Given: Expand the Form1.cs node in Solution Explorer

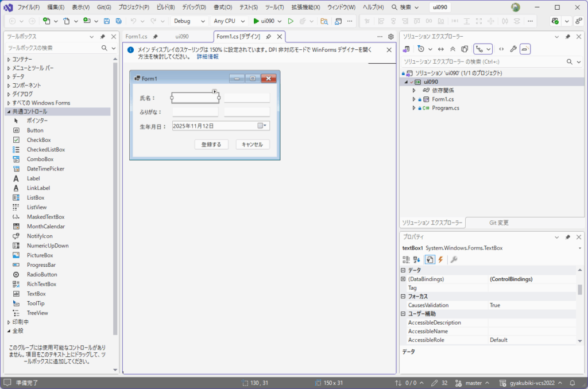Looking at the screenshot, I should [414, 99].
